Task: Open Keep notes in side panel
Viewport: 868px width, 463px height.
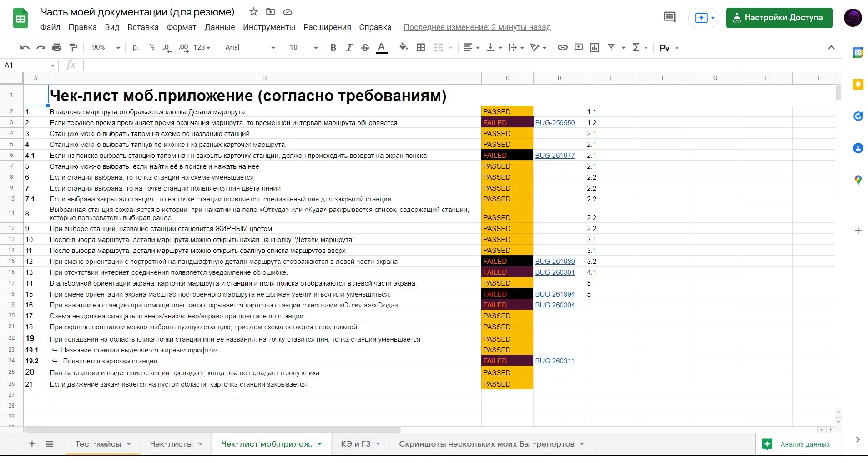Action: [858, 85]
